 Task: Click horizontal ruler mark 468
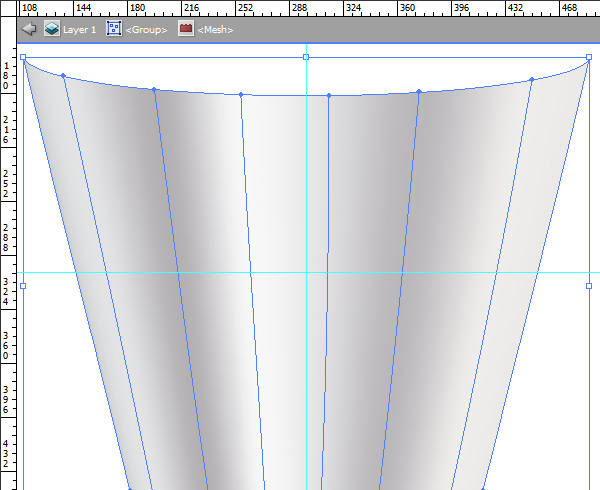pyautogui.click(x=569, y=8)
